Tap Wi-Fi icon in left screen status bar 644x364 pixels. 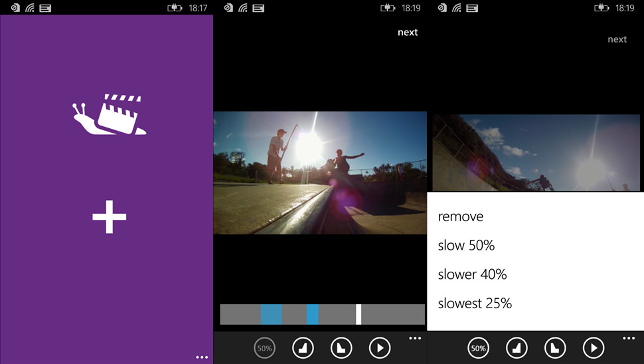click(x=30, y=8)
